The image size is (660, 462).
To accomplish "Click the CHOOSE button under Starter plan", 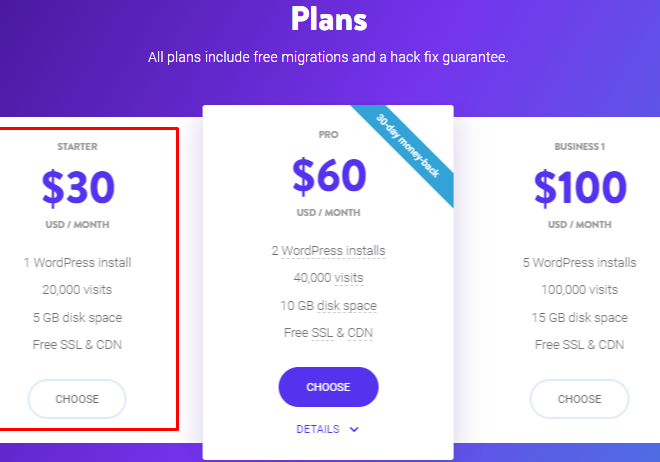I will (x=77, y=399).
